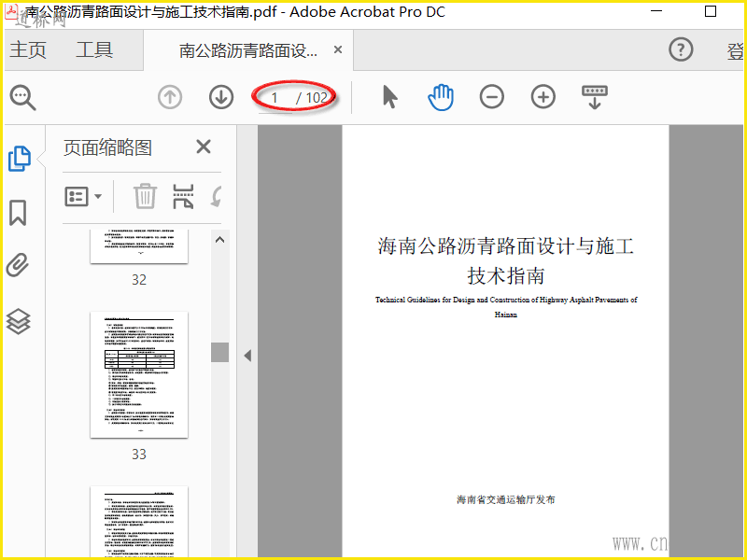
Task: Open the find text magnifier tool
Action: 22,98
